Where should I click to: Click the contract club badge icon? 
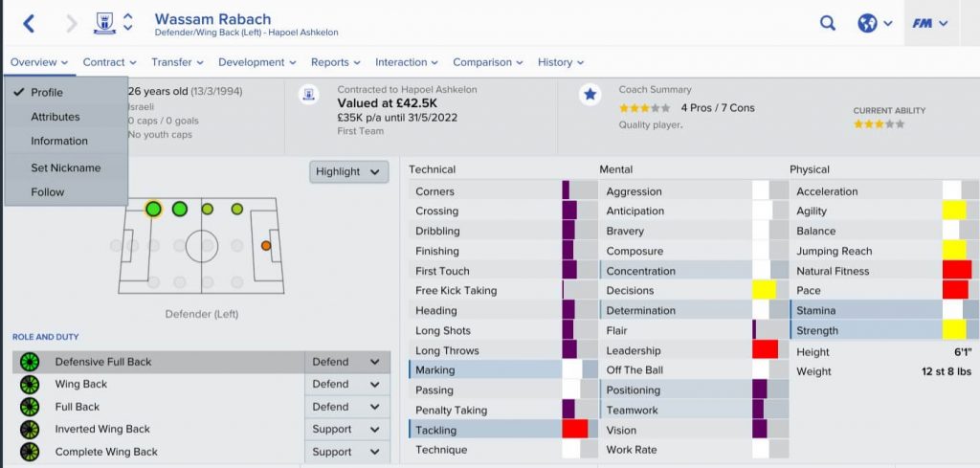coord(309,94)
